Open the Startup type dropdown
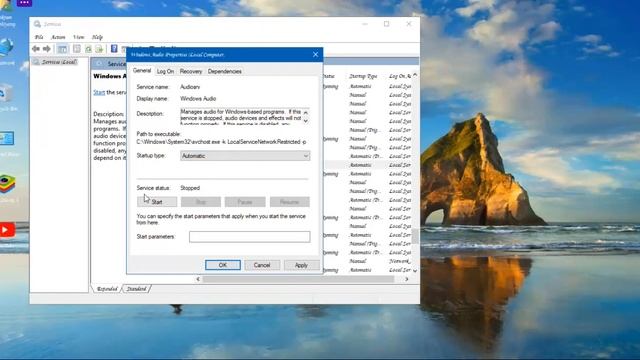Image resolution: width=640 pixels, height=360 pixels. tap(245, 156)
